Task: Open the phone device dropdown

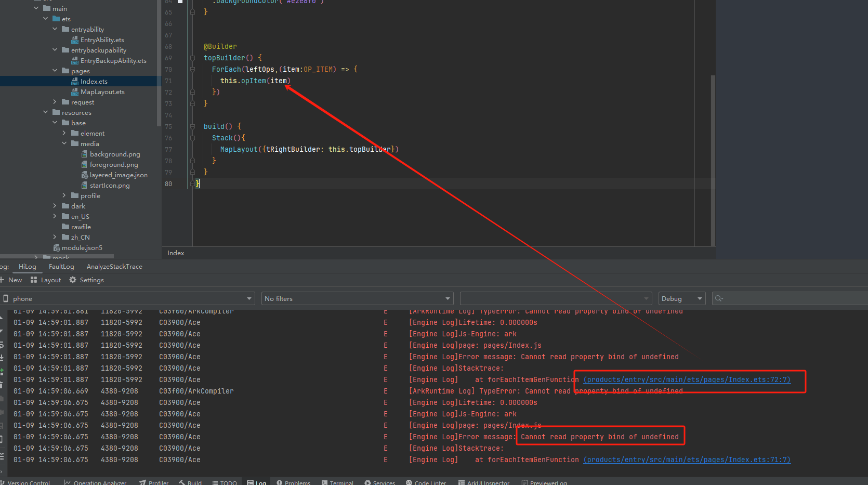Action: 128,298
